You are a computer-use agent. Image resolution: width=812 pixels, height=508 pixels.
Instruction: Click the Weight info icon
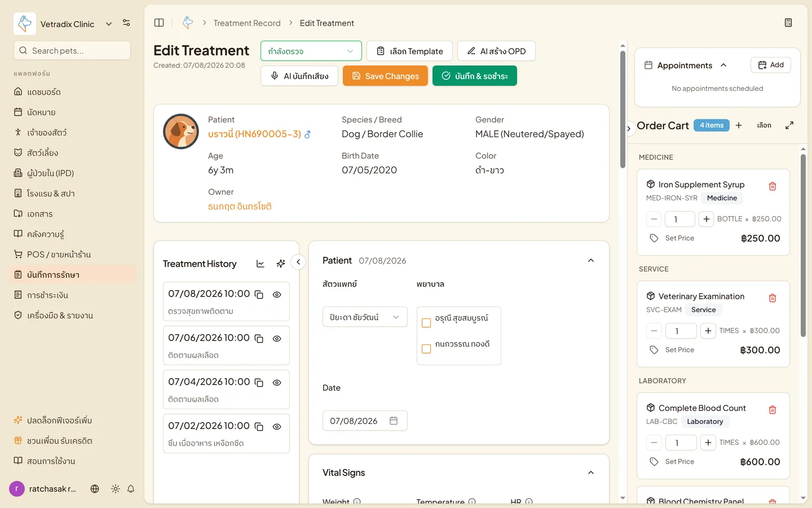[357, 501]
